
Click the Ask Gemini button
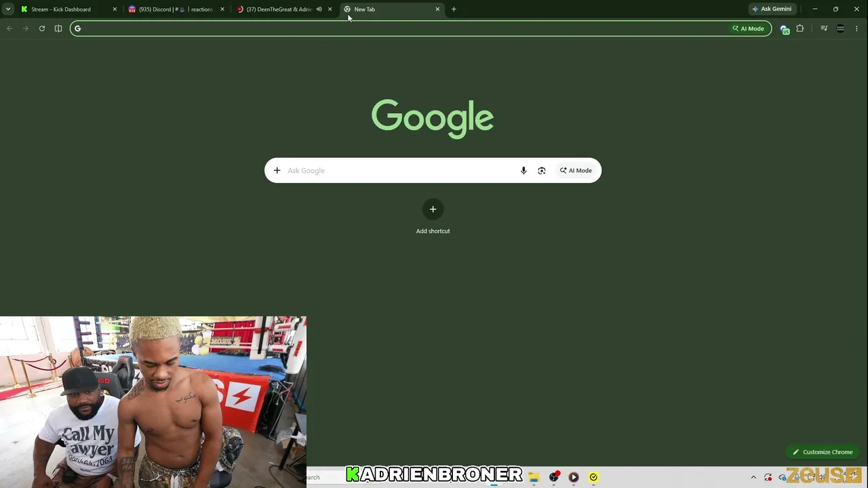772,9
